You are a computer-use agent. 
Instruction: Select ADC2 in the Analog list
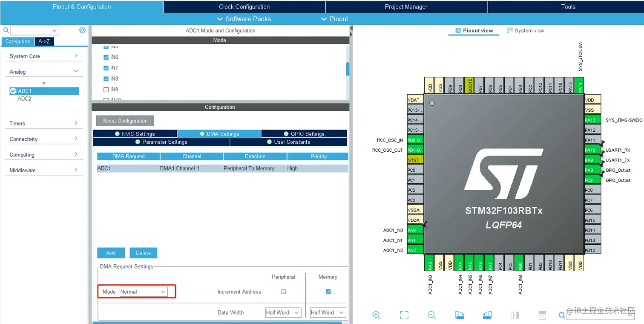coord(24,98)
